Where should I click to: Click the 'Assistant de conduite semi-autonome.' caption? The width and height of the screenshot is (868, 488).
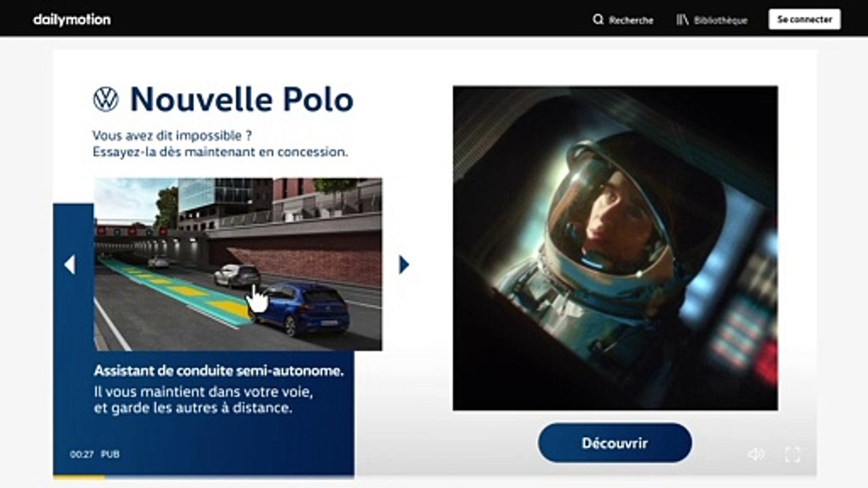pos(219,371)
